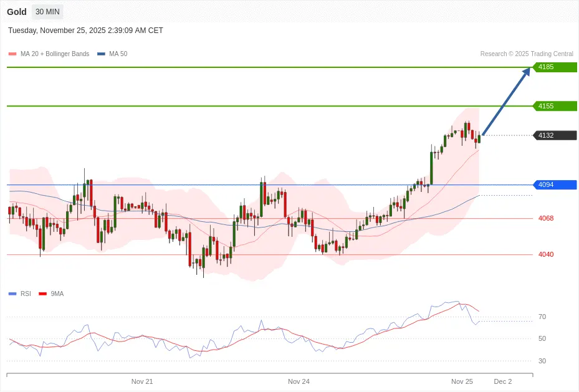Select the Gold chart title
Viewport: 579px width, 392px height.
17,12
